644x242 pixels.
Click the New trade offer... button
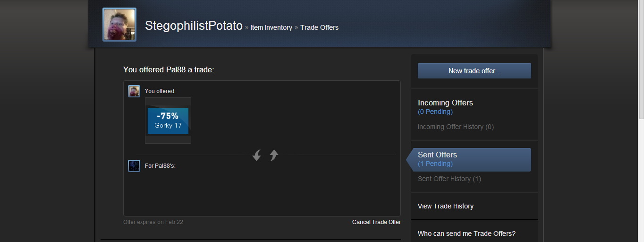(475, 71)
